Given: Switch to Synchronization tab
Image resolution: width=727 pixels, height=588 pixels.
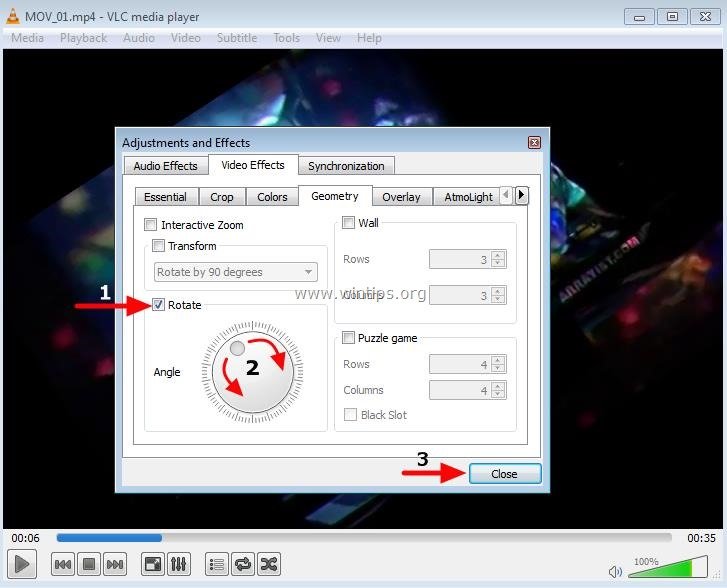Looking at the screenshot, I should click(346, 166).
